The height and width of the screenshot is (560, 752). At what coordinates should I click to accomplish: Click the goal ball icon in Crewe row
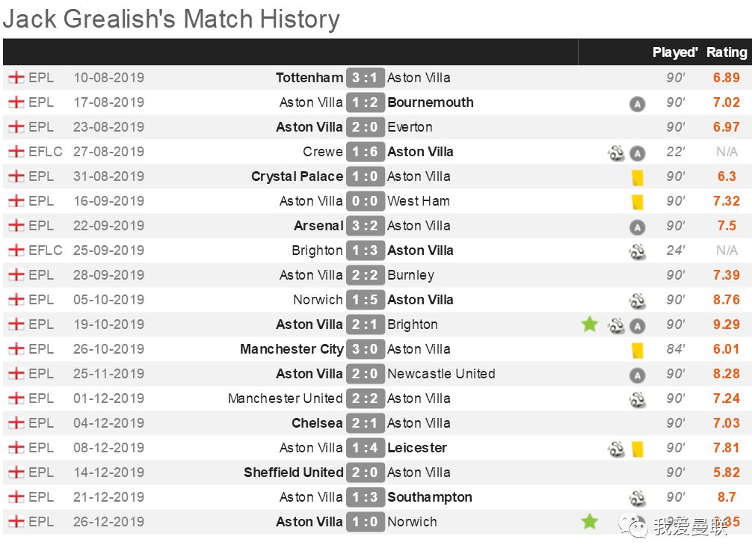(616, 153)
